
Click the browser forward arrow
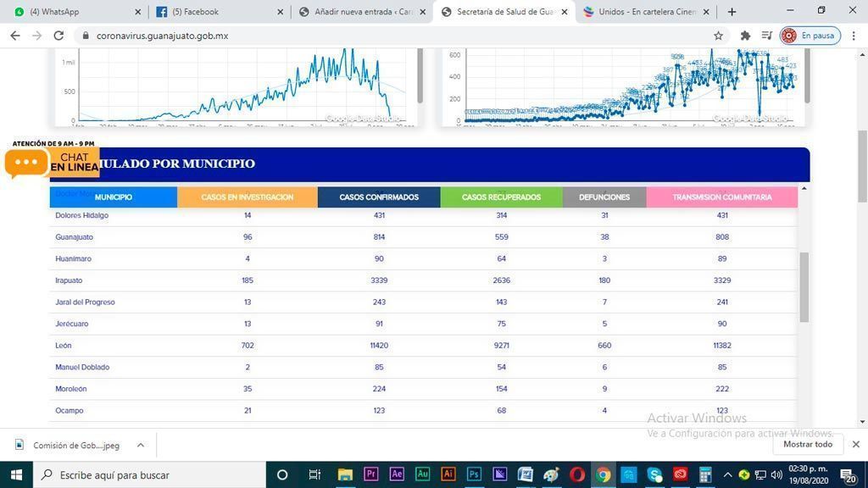tap(36, 36)
